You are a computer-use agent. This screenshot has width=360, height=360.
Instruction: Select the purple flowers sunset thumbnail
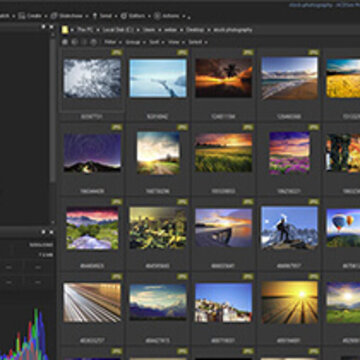(289, 153)
